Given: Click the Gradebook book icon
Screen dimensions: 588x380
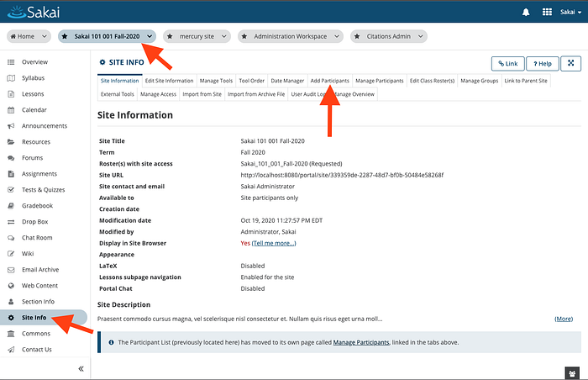Looking at the screenshot, I should coord(11,206).
